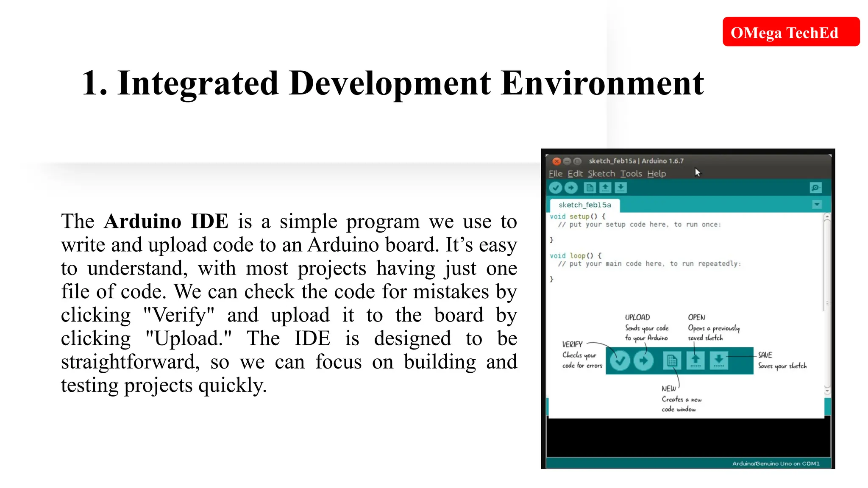Viewport: 868px width, 488px height.
Task: Open the Tools menu
Action: [631, 174]
